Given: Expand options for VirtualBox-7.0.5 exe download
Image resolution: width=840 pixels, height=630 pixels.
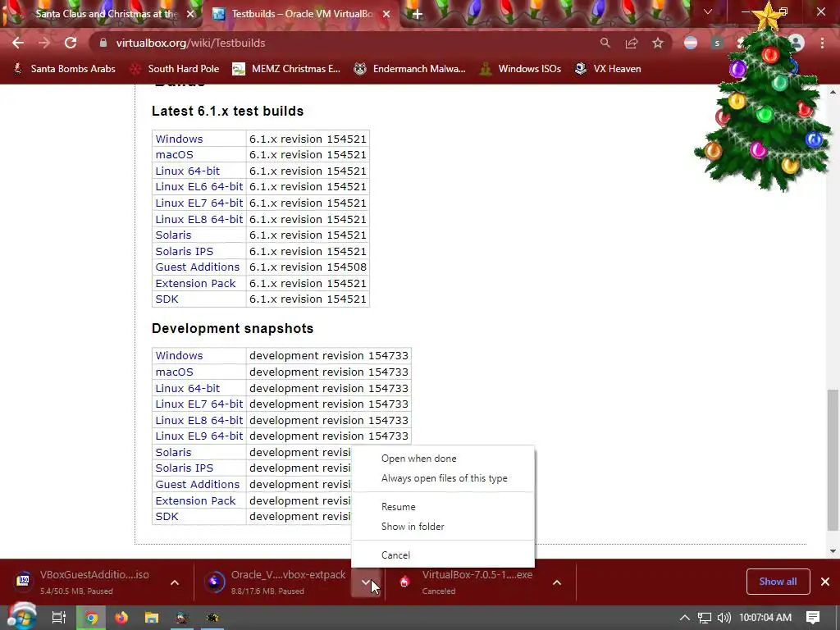Looking at the screenshot, I should (x=557, y=582).
